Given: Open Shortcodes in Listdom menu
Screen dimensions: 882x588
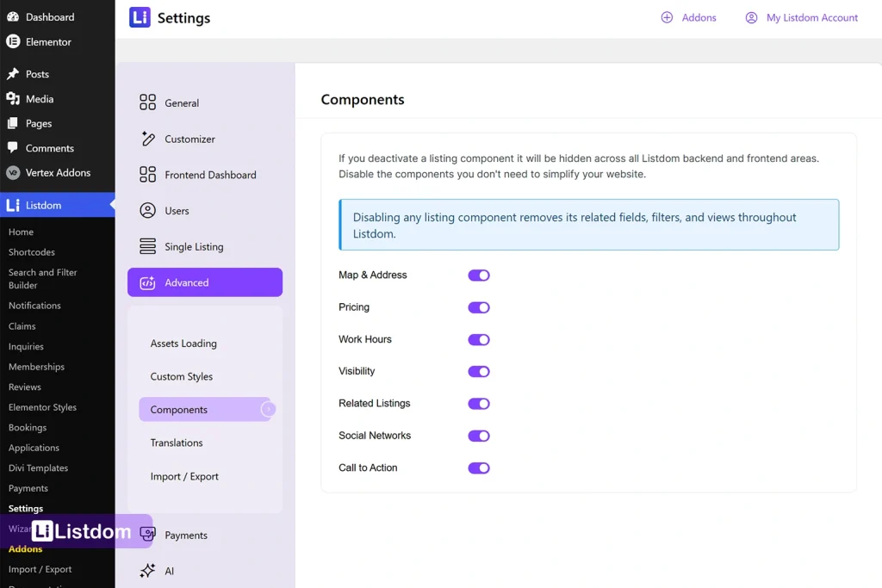Looking at the screenshot, I should pos(32,252).
